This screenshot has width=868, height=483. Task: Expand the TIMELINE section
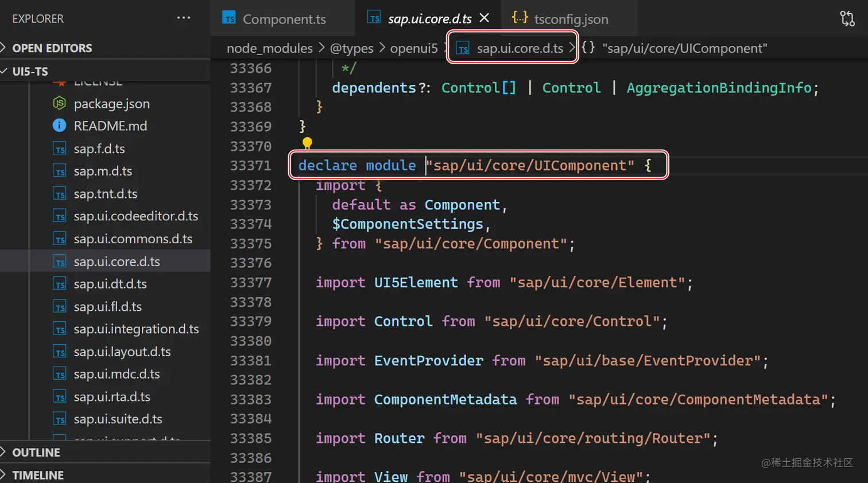tap(105, 474)
